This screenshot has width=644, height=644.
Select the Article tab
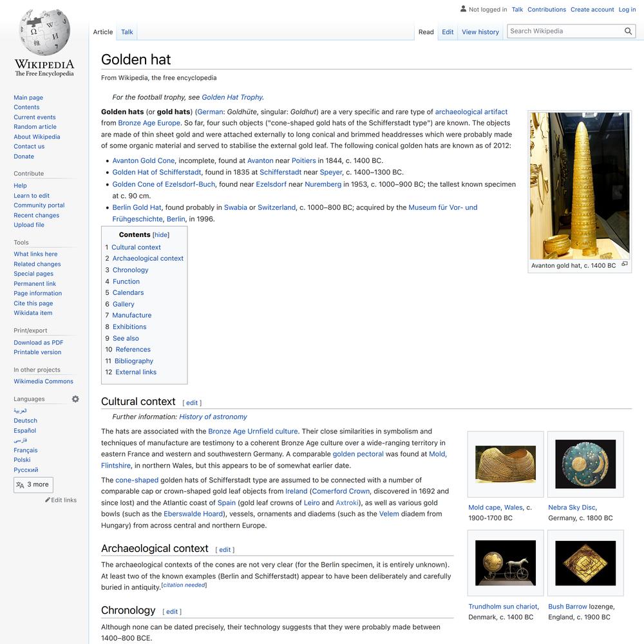pyautogui.click(x=102, y=32)
